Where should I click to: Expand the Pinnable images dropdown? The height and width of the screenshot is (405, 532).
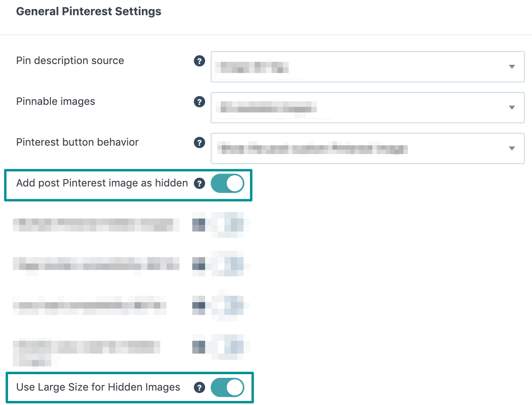pos(367,108)
